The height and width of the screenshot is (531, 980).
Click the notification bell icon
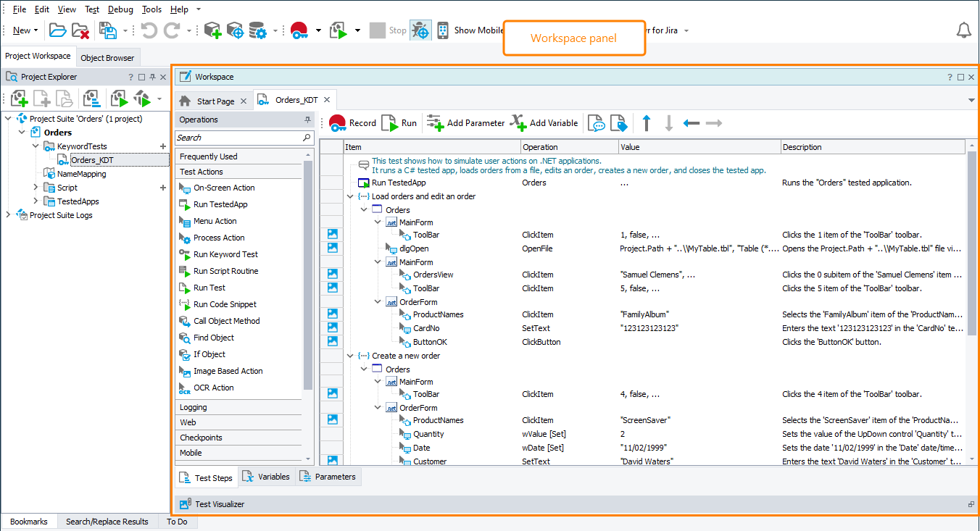(x=964, y=30)
